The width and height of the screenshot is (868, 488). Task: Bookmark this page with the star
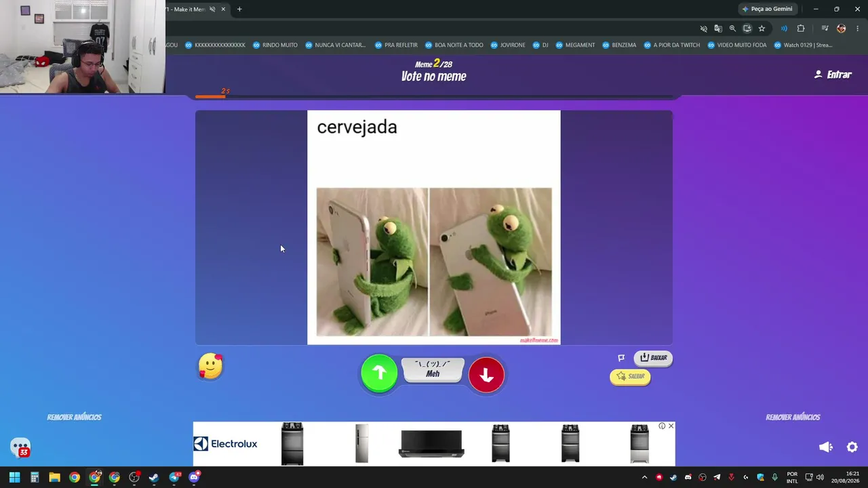pos(762,28)
